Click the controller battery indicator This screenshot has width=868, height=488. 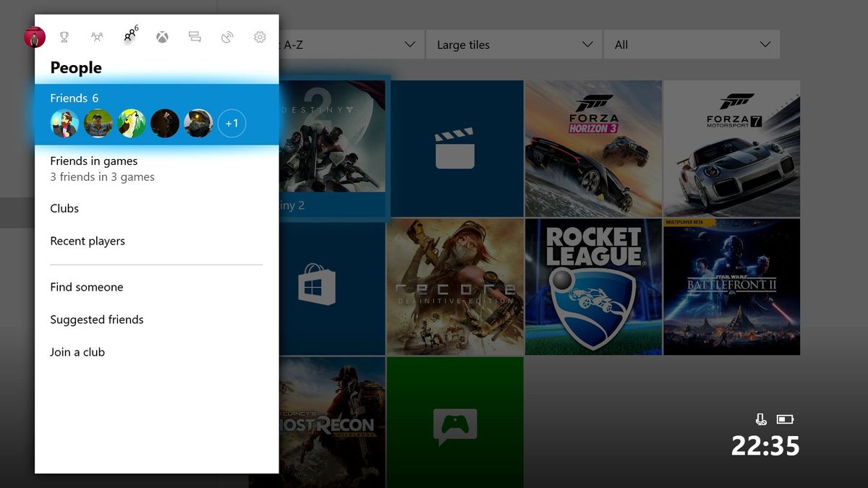pos(784,419)
